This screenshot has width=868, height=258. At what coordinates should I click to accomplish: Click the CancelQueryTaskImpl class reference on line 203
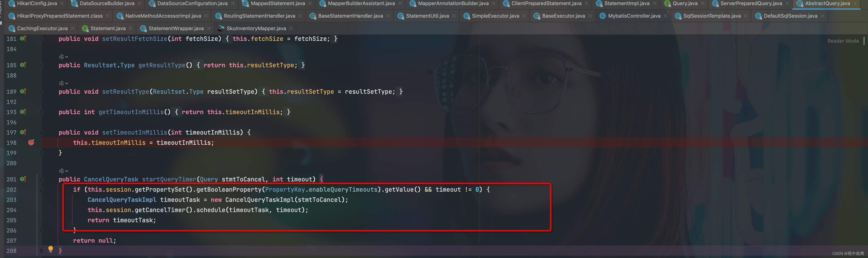122,200
